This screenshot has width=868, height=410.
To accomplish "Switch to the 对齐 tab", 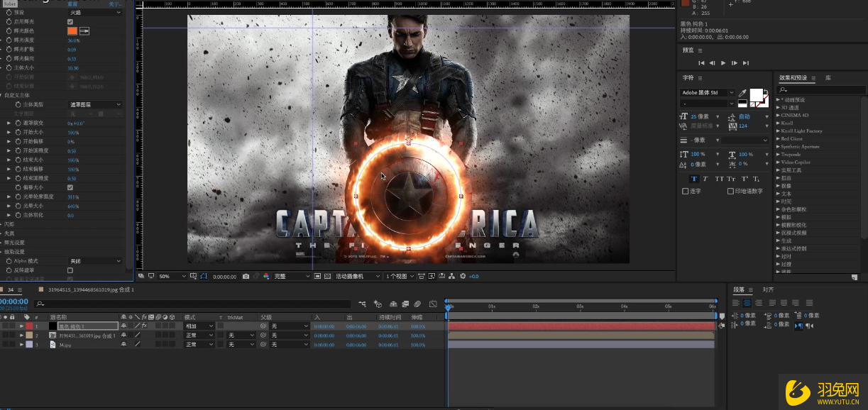I will click(x=768, y=289).
